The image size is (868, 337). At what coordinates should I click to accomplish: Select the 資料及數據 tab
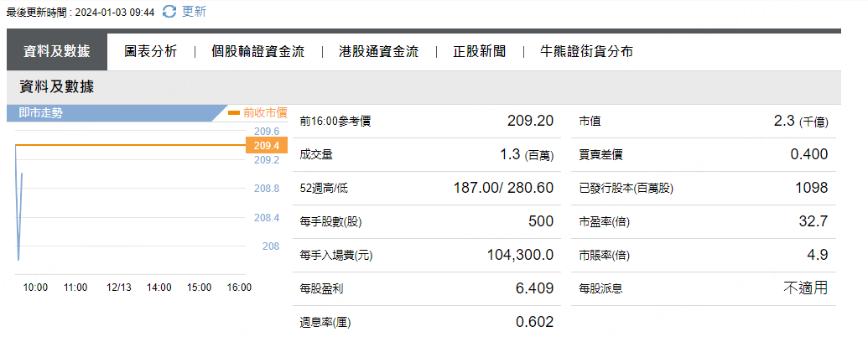[57, 52]
